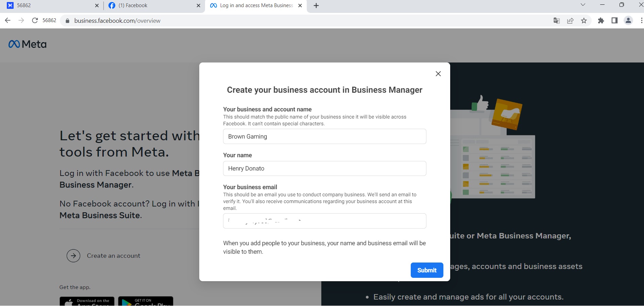The width and height of the screenshot is (644, 306).
Task: Go forward in browser history
Action: [x=21, y=20]
